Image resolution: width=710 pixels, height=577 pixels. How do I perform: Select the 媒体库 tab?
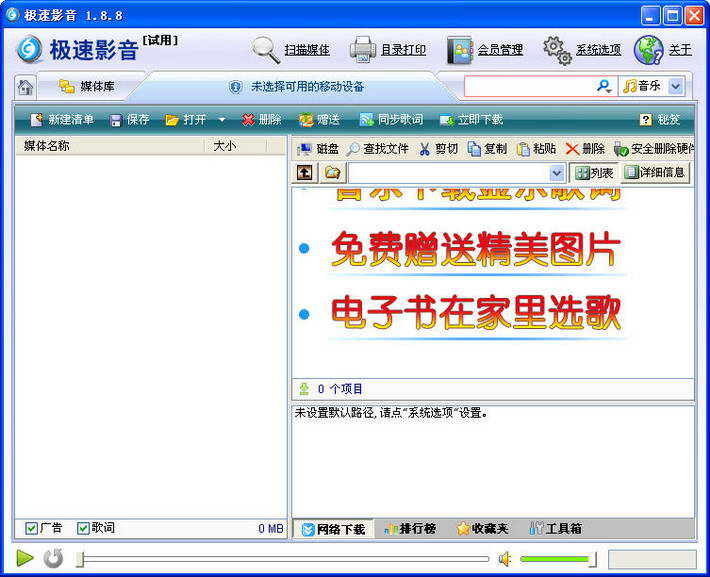(x=86, y=86)
